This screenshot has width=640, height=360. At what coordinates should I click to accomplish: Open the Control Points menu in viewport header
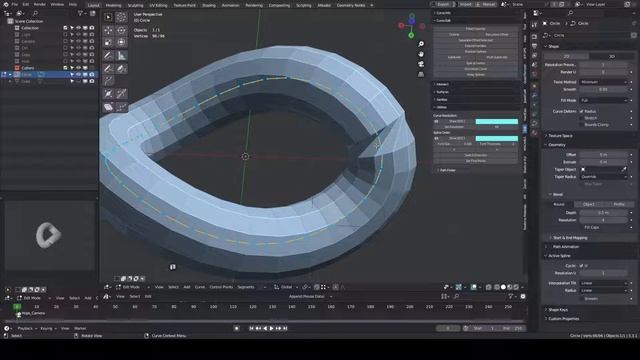tap(221, 287)
